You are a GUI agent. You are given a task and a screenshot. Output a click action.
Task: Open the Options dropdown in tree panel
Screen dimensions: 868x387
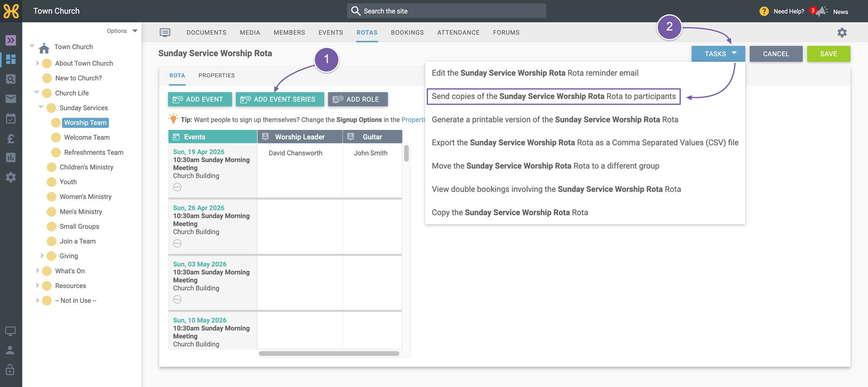point(122,31)
